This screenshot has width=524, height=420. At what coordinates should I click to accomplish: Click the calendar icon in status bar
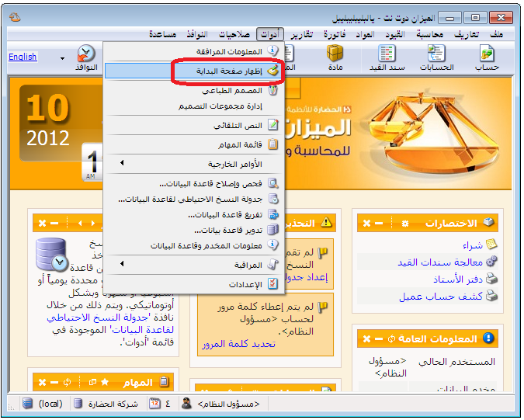[x=154, y=404]
